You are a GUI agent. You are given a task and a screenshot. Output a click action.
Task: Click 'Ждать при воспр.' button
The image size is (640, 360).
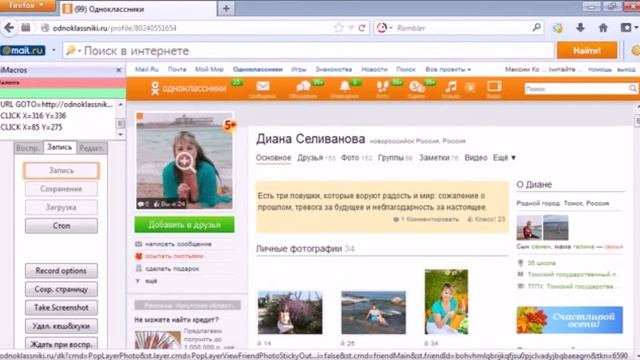coord(61,343)
